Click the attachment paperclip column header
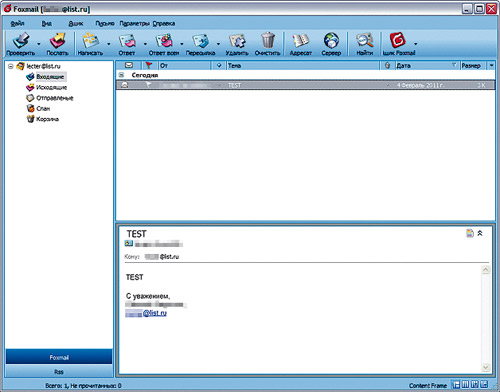 387,65
